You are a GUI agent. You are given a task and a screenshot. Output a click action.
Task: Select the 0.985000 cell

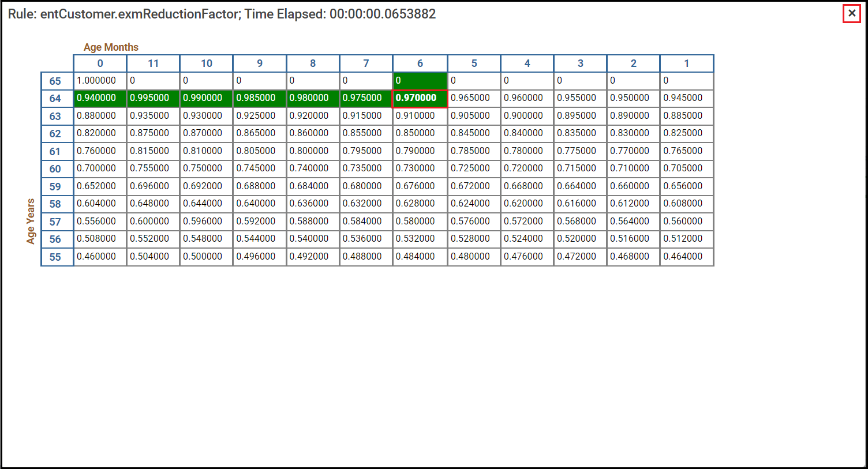259,99
